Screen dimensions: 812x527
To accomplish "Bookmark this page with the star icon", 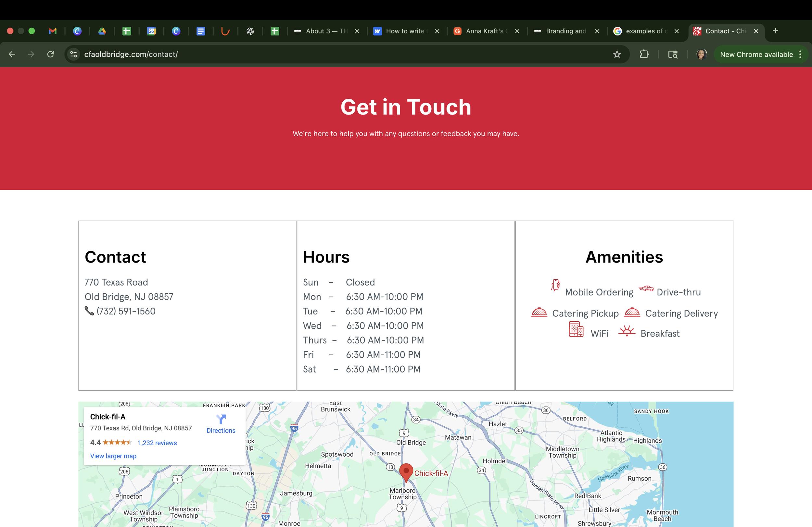I will click(x=616, y=54).
